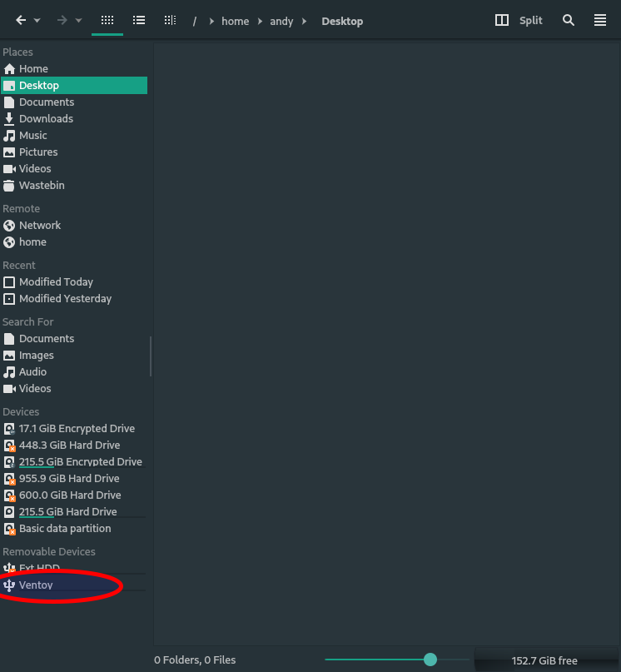Image resolution: width=621 pixels, height=672 pixels.
Task: Open the search magnifier icon
Action: 569,20
